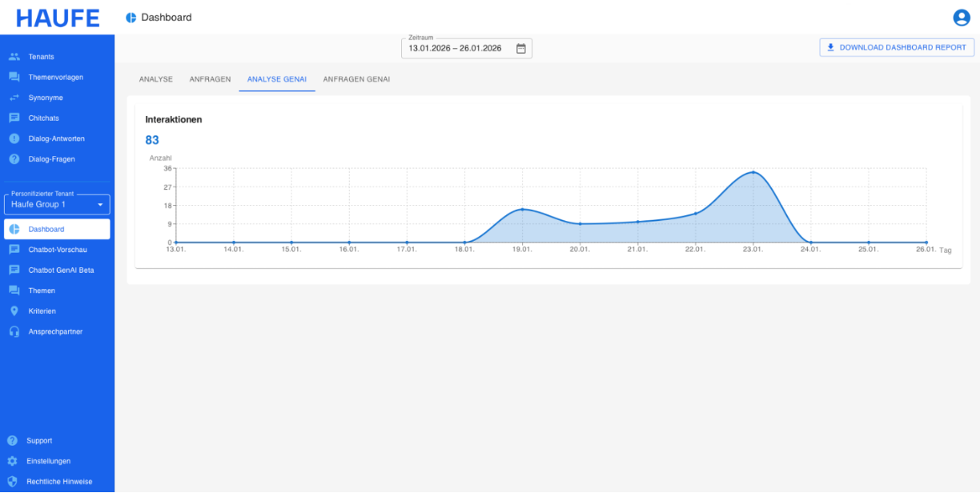Click the Kriterien location pin icon
The height and width of the screenshot is (493, 980).
tap(14, 311)
